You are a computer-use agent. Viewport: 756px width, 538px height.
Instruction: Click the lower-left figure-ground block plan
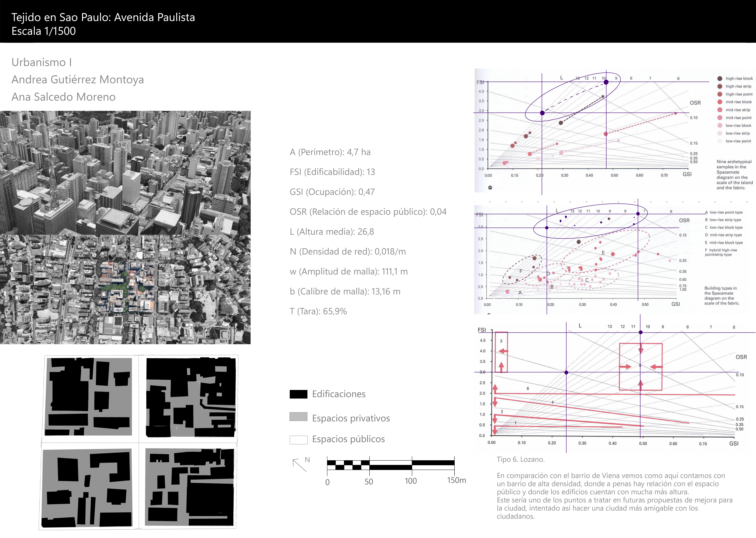tap(87, 488)
